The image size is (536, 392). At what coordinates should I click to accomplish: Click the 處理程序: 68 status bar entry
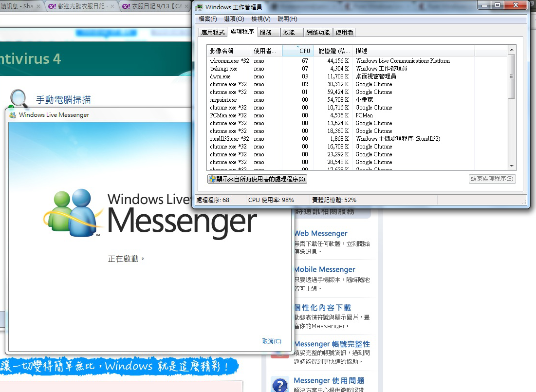point(213,200)
